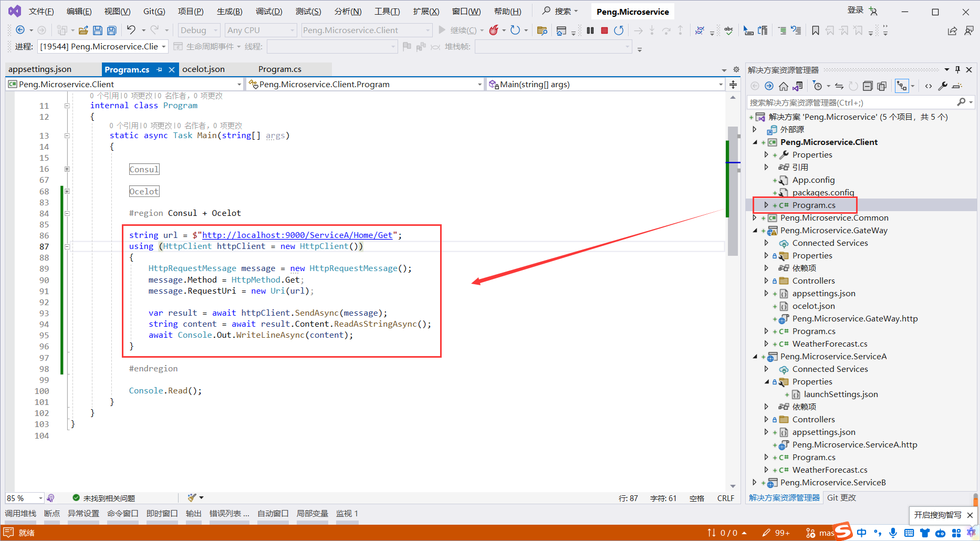Restart the debug session
Viewport: 980px width, 541px height.
coord(619,30)
